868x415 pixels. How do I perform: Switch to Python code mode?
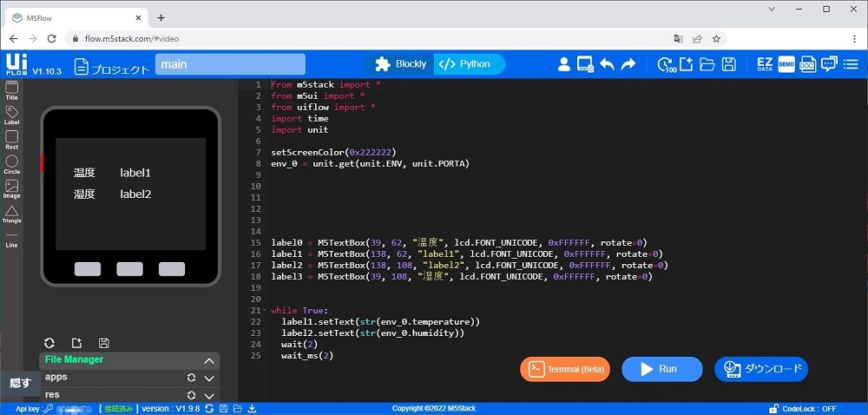coord(464,64)
